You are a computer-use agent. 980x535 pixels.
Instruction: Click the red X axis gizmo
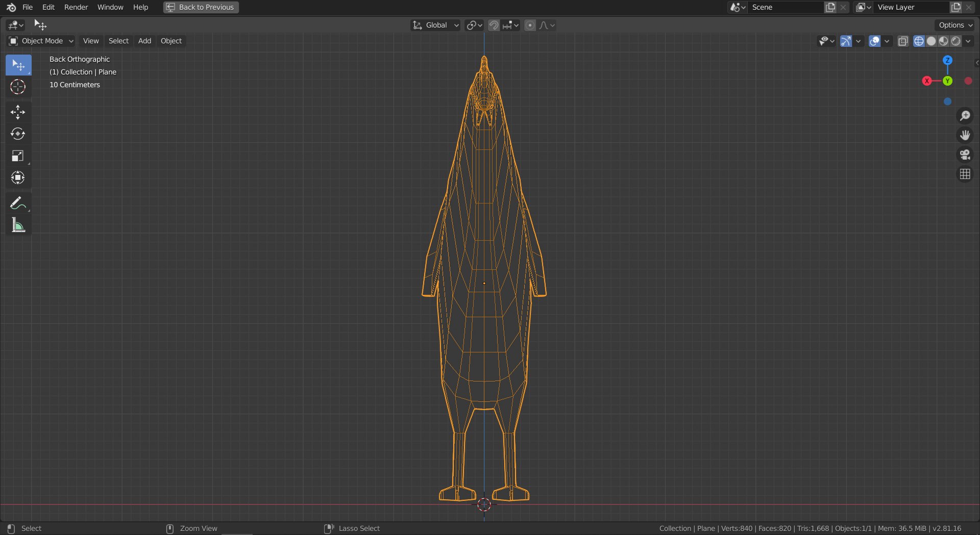click(x=927, y=81)
